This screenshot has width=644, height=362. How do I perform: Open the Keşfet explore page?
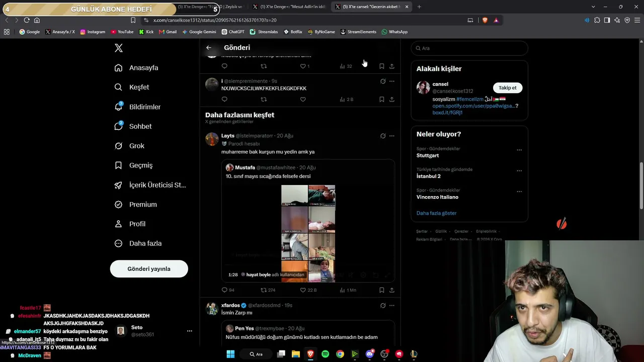(x=132, y=87)
